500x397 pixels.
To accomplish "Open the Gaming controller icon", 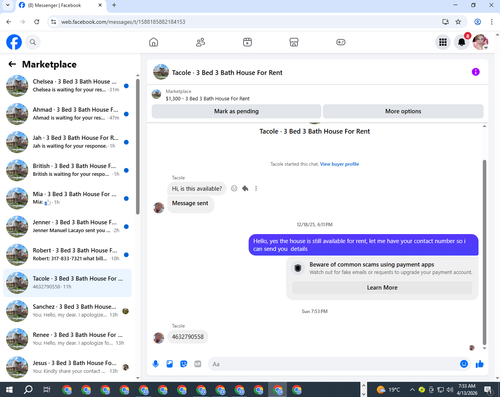I will pos(341,42).
